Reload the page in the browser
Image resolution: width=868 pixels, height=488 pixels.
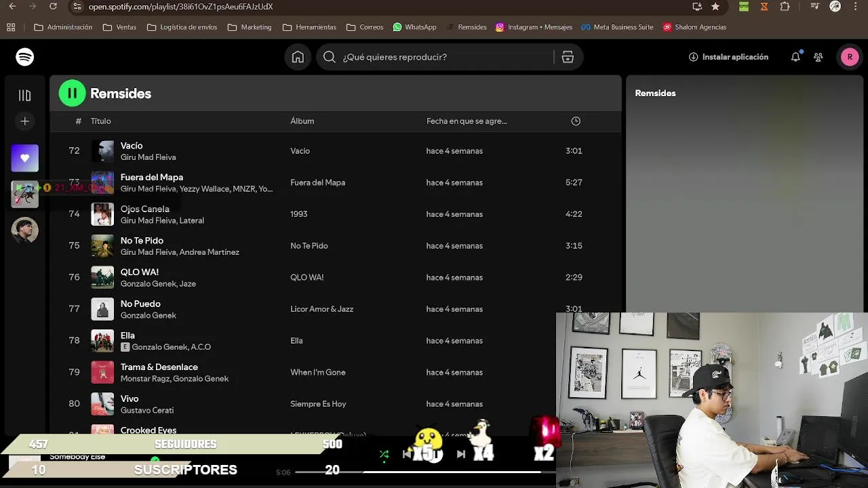point(54,6)
